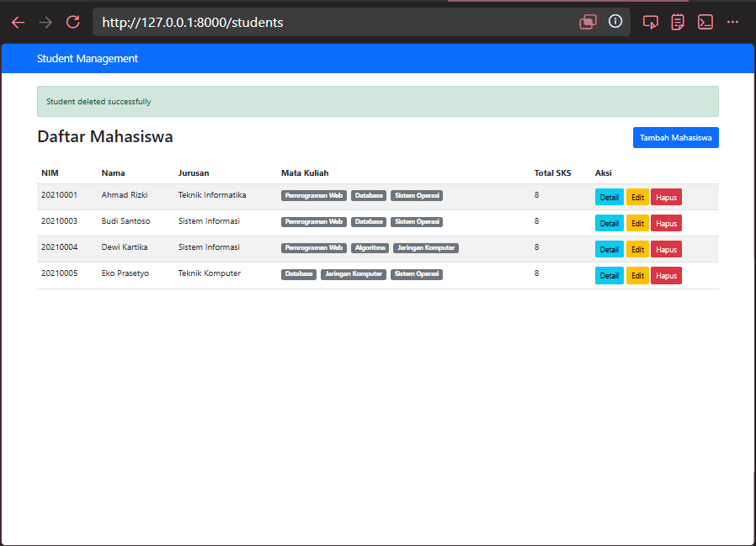756x546 pixels.
Task: Select NIM 20210004 cell
Action: click(x=59, y=247)
